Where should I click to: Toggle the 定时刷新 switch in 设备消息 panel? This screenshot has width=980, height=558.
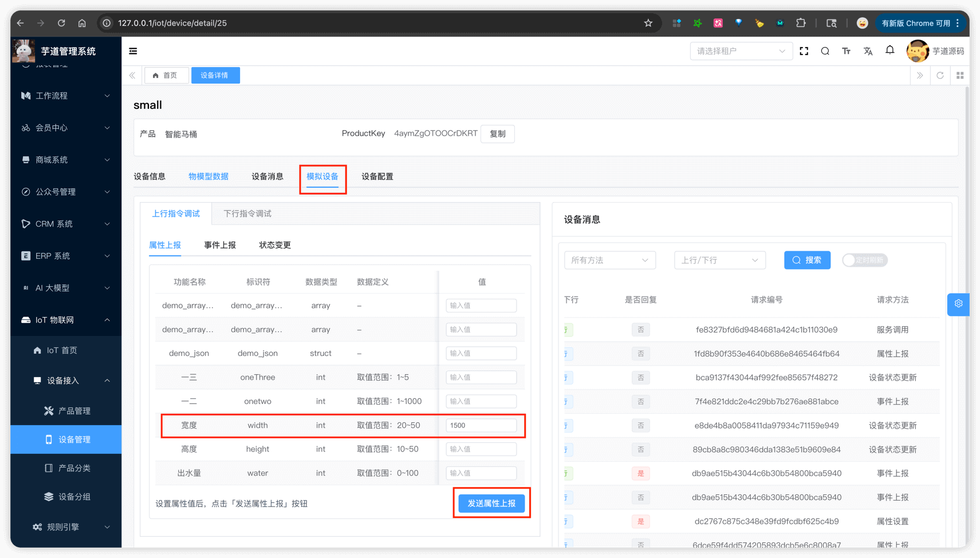point(864,260)
